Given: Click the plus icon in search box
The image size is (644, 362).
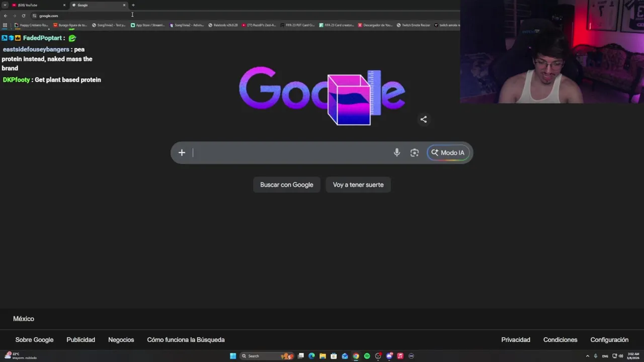Looking at the screenshot, I should pos(182,153).
